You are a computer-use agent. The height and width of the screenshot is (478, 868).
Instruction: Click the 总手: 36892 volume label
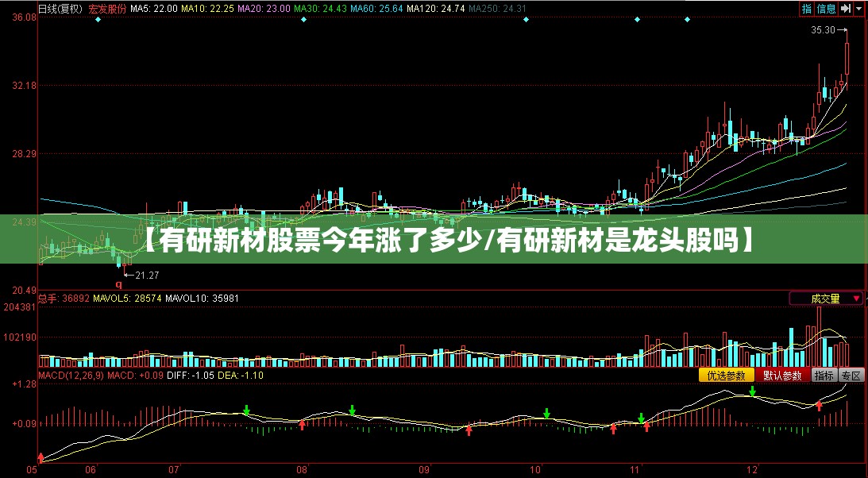pos(64,299)
